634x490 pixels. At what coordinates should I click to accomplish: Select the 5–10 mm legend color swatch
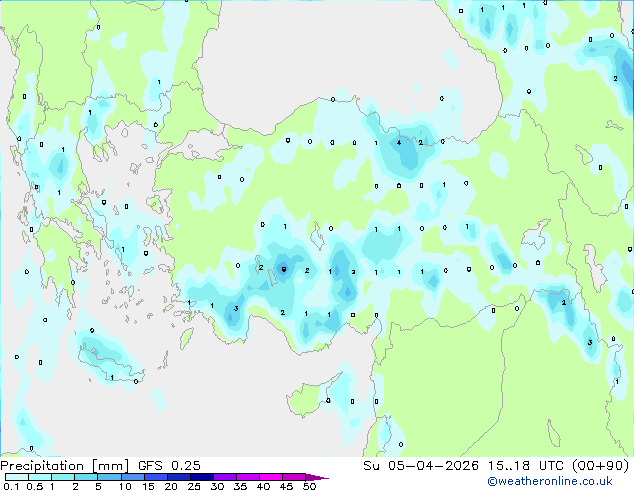pyautogui.click(x=109, y=477)
